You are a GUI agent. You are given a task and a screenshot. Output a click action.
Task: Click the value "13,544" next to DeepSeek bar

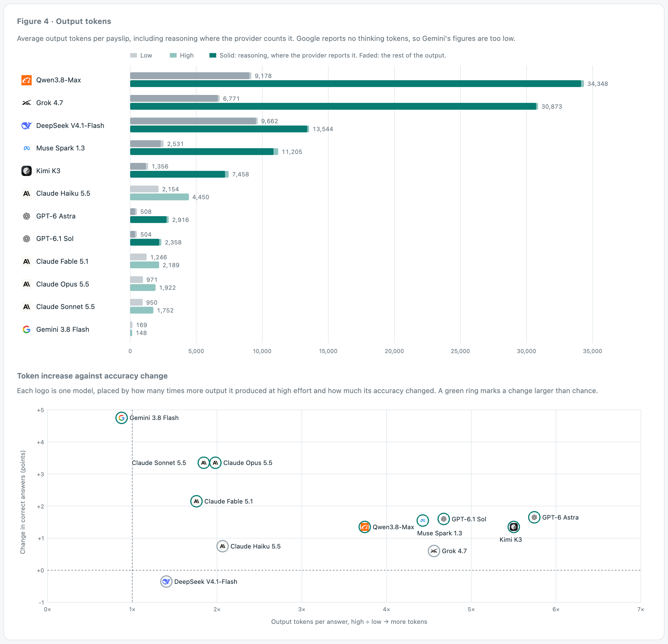click(323, 129)
